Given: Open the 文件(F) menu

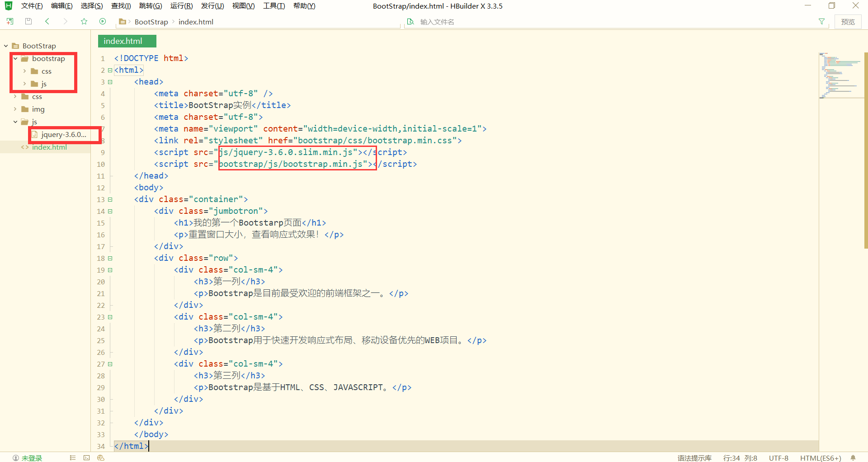Looking at the screenshot, I should [32, 6].
